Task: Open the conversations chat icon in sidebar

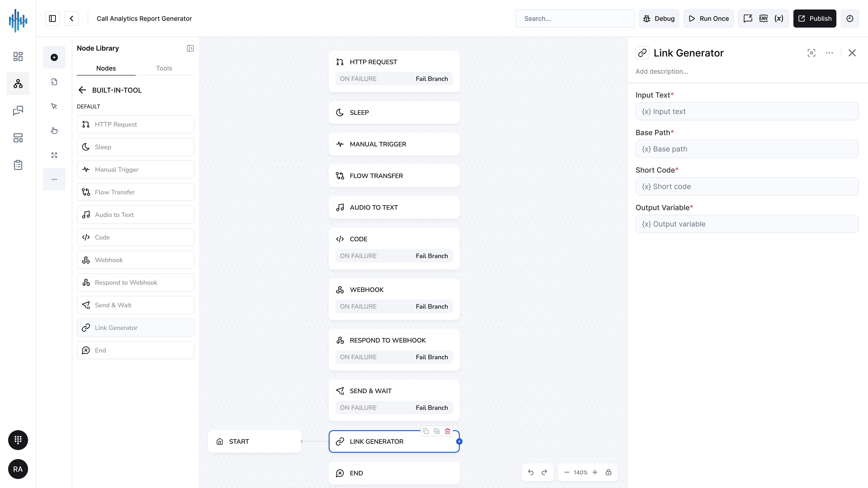Action: (18, 110)
